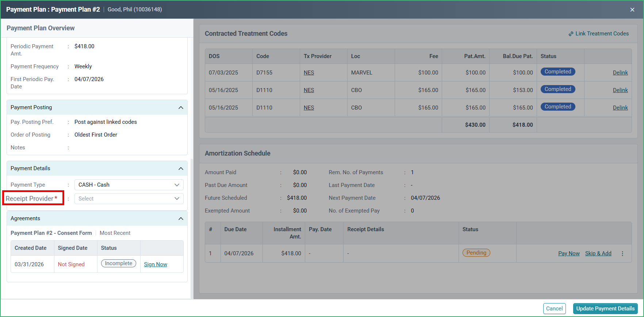Click the $418.00 total balance due

523,125
